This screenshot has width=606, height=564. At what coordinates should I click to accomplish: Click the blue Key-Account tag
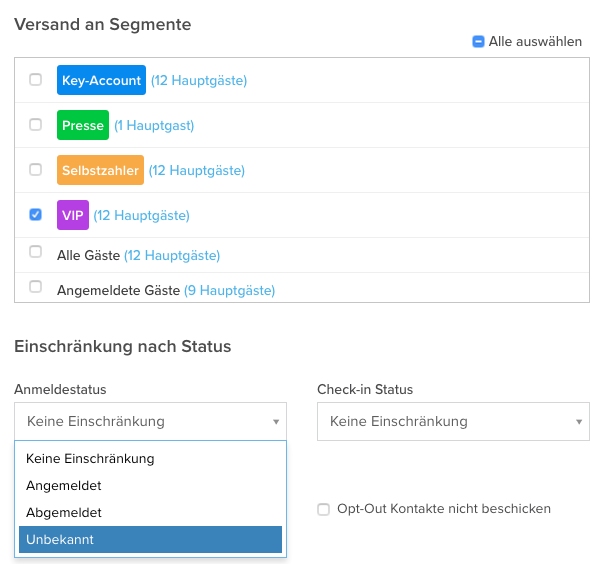coord(101,80)
